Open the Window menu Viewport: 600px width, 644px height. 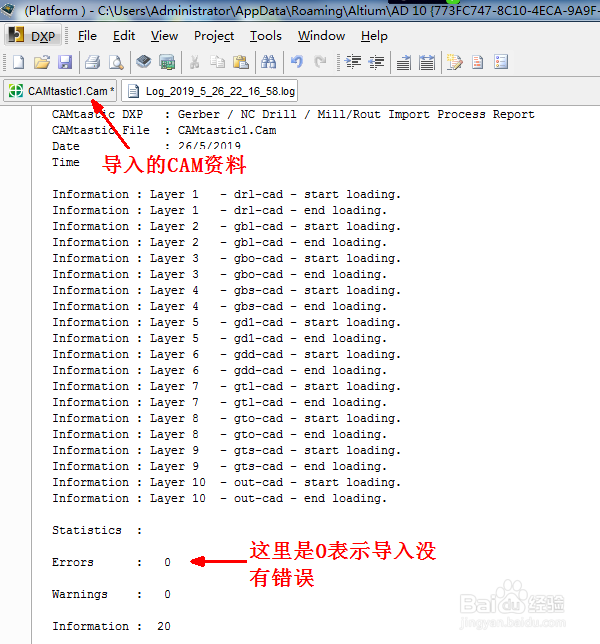pos(321,36)
